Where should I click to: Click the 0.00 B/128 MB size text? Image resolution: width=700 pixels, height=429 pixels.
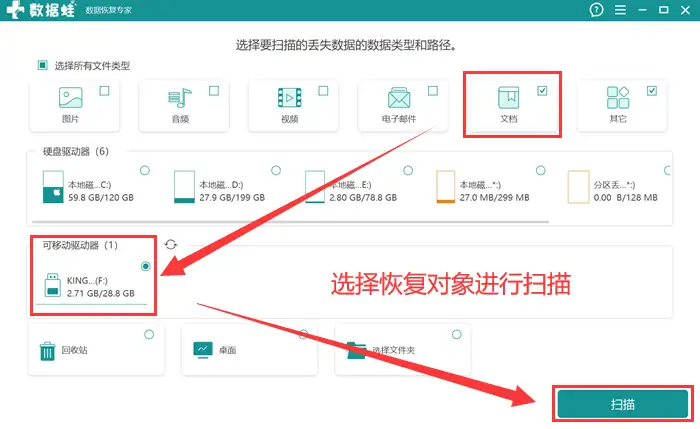click(625, 197)
